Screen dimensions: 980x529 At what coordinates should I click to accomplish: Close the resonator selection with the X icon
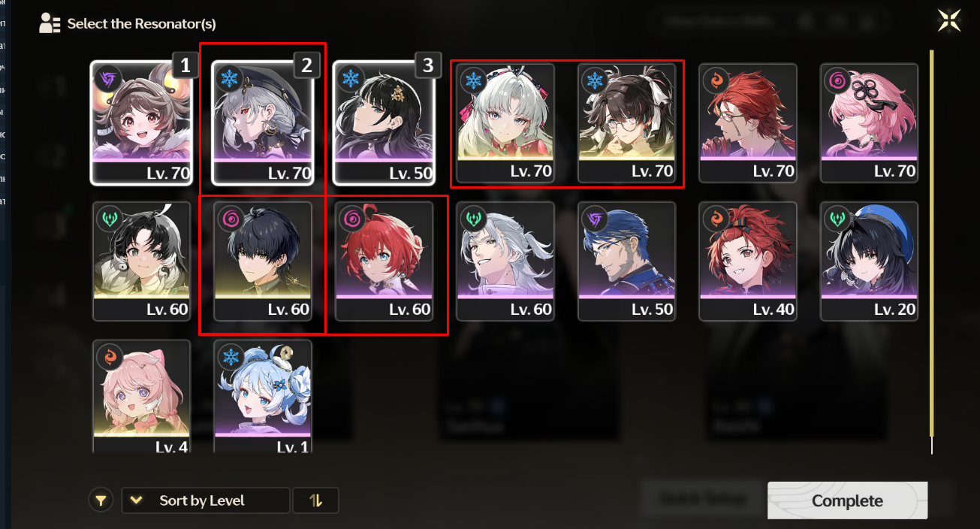click(949, 20)
